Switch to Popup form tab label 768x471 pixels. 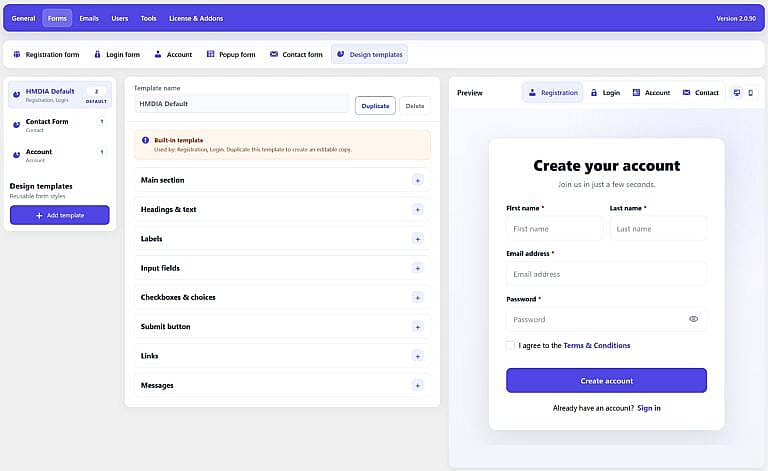coord(237,54)
